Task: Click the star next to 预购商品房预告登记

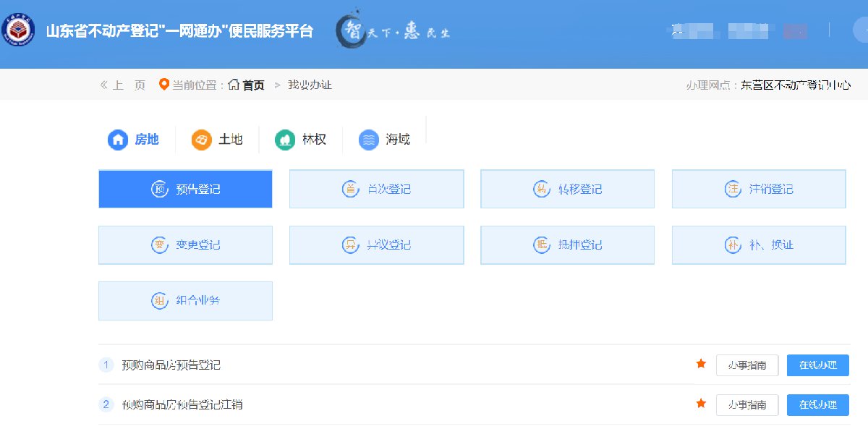Action: pyautogui.click(x=700, y=364)
